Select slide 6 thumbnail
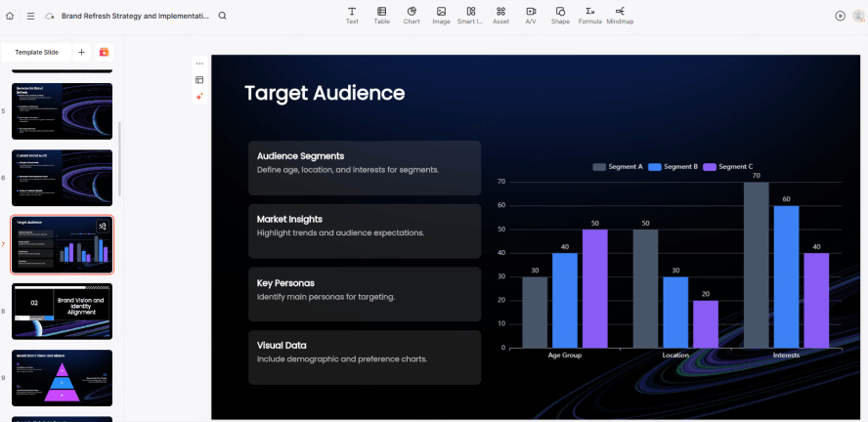868x422 pixels. [x=62, y=178]
